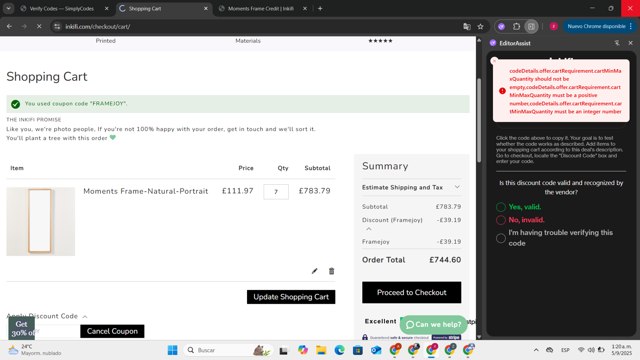Click the Moments Frame-Natural-Portrait product name

(146, 191)
